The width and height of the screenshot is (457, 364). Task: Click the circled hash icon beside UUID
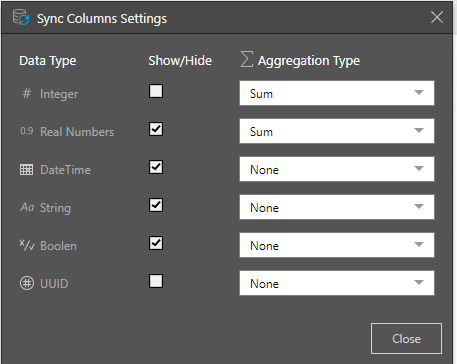click(27, 283)
